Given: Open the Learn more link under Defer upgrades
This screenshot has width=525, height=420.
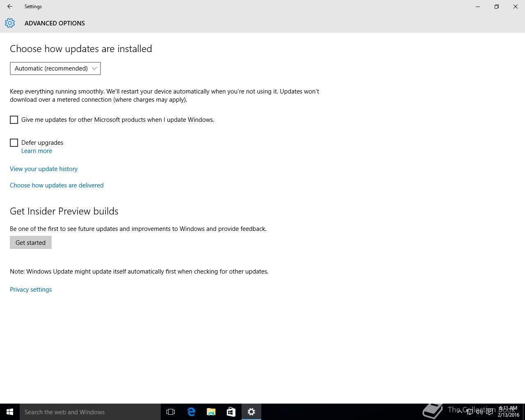Looking at the screenshot, I should pyautogui.click(x=37, y=151).
